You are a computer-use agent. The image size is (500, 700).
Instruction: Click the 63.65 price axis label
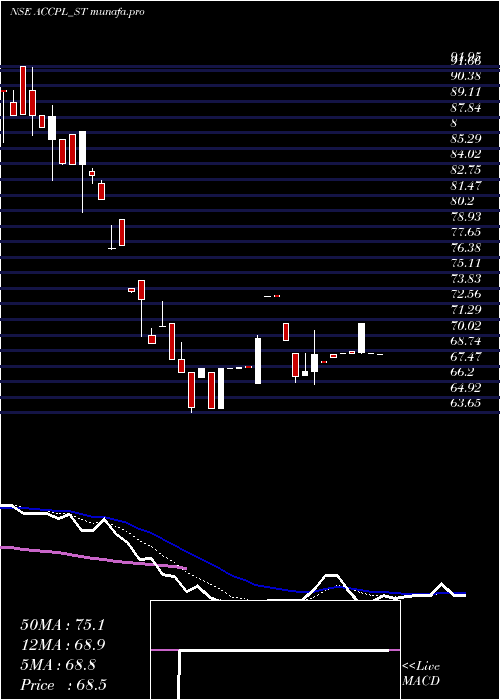click(466, 404)
